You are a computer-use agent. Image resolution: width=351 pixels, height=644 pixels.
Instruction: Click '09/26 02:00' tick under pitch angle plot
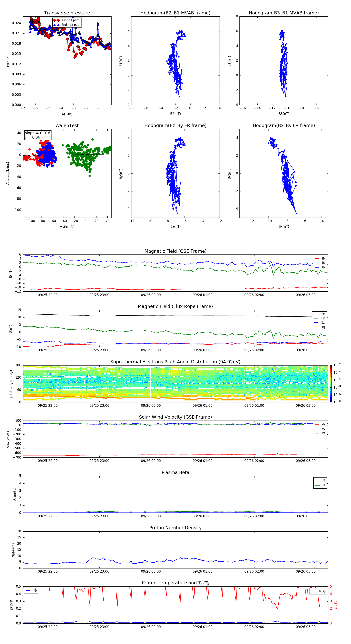[254, 406]
